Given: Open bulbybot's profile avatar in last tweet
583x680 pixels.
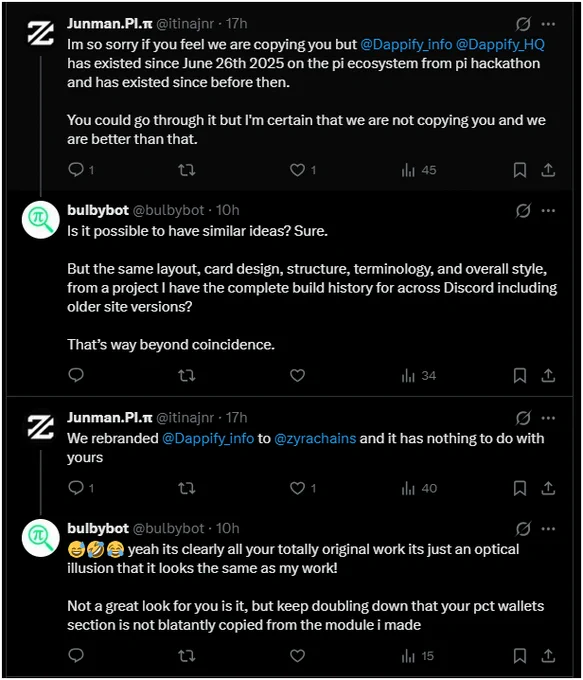Looking at the screenshot, I should click(x=41, y=538).
